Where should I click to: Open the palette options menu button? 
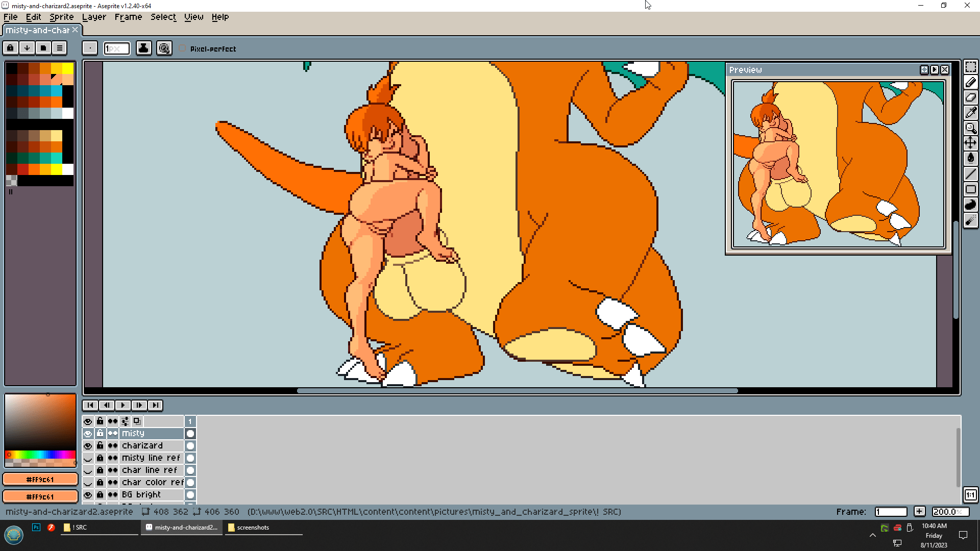(60, 48)
